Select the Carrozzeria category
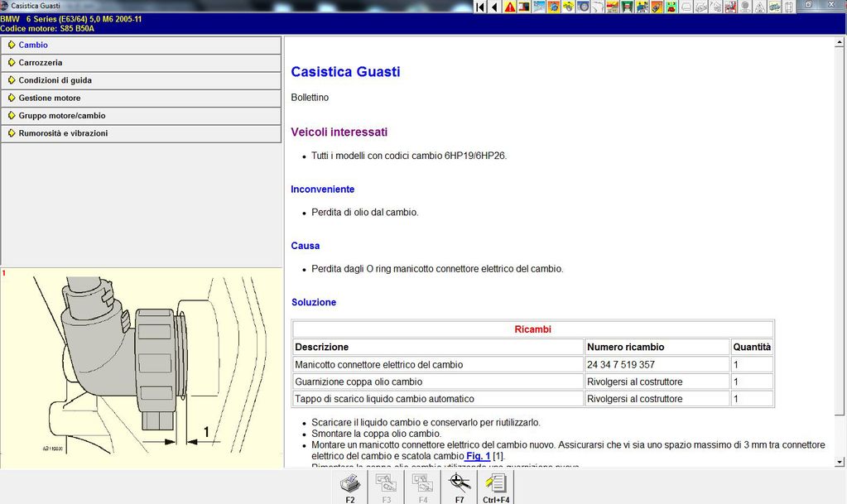847x504 pixels. pos(141,63)
